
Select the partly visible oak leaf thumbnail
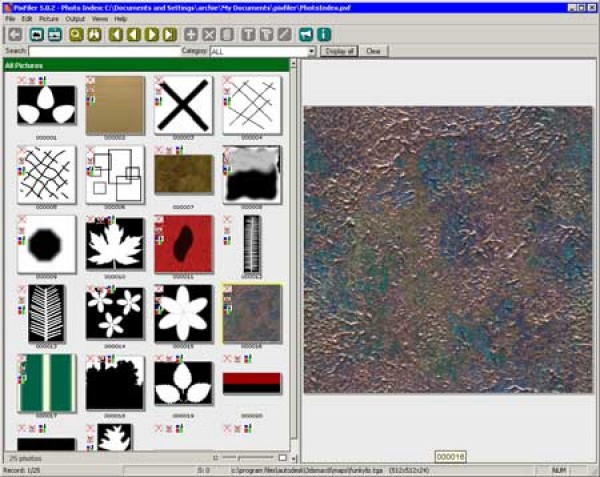coord(115,437)
